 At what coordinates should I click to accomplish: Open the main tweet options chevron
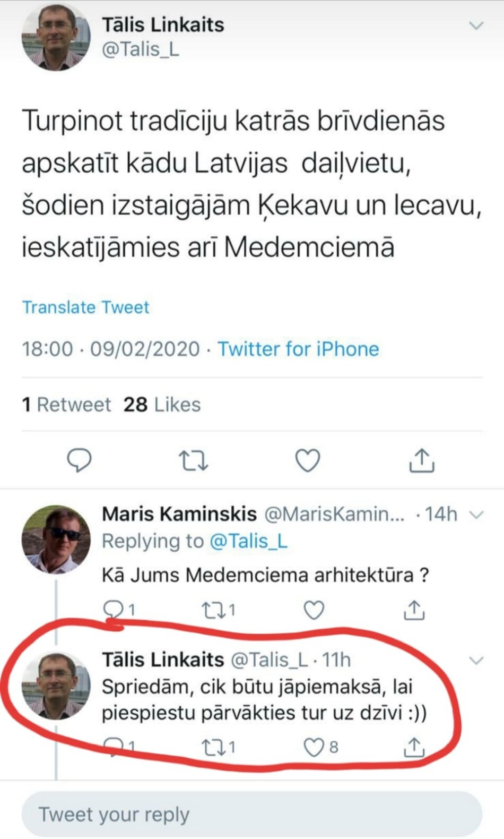(476, 25)
